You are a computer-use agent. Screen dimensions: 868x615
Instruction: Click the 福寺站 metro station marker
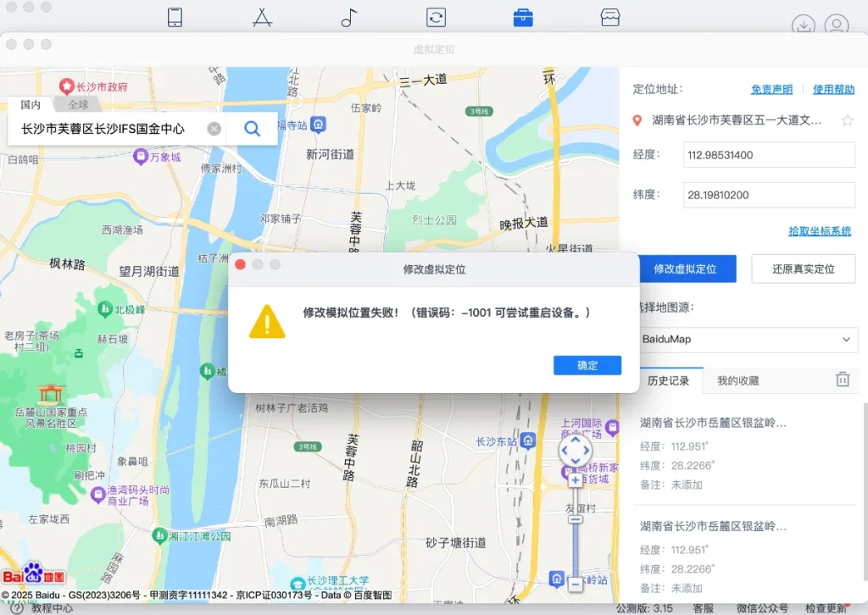click(318, 125)
